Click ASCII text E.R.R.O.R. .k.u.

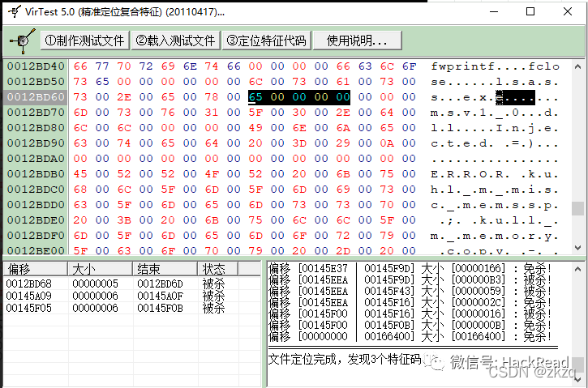point(495,174)
